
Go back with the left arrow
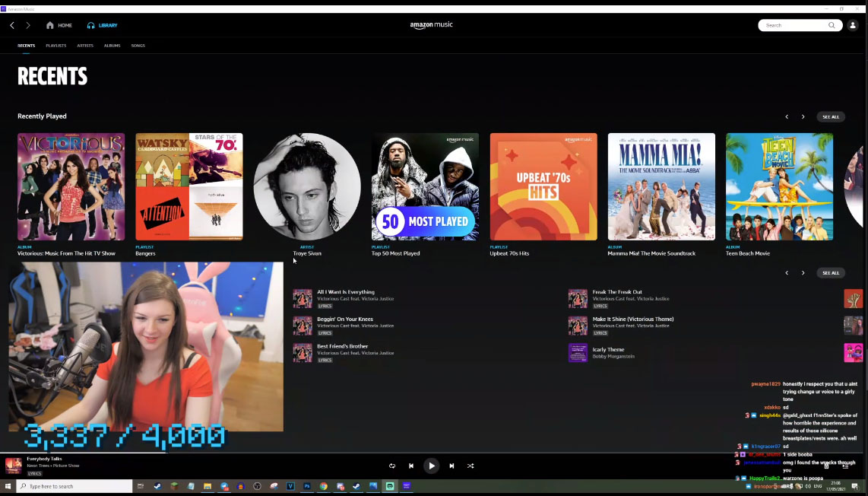tap(12, 26)
